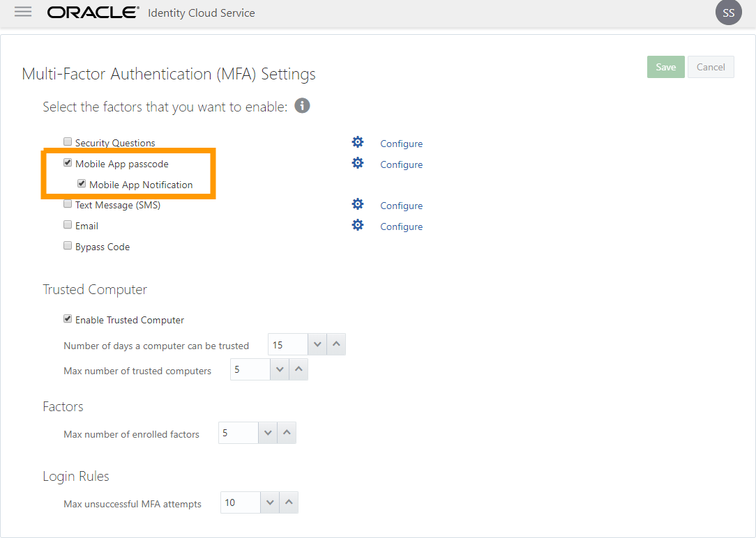756x538 pixels.
Task: Click the info icon next to factor selection text
Action: click(302, 105)
